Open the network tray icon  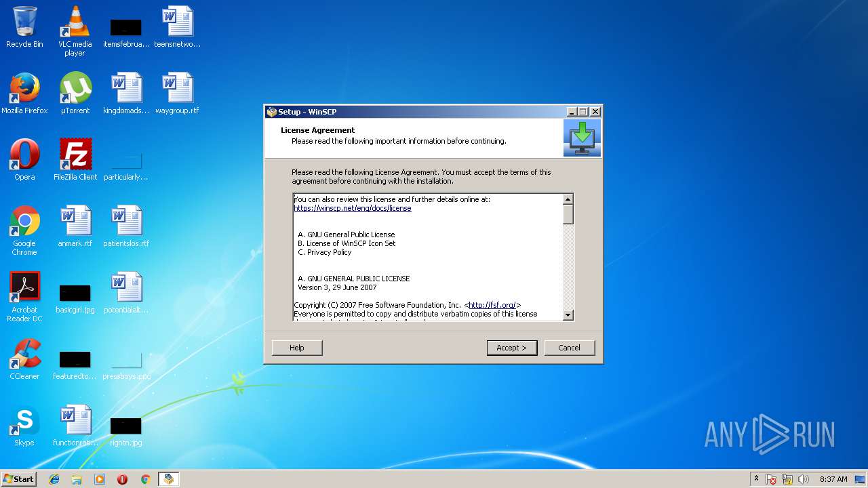[x=787, y=479]
